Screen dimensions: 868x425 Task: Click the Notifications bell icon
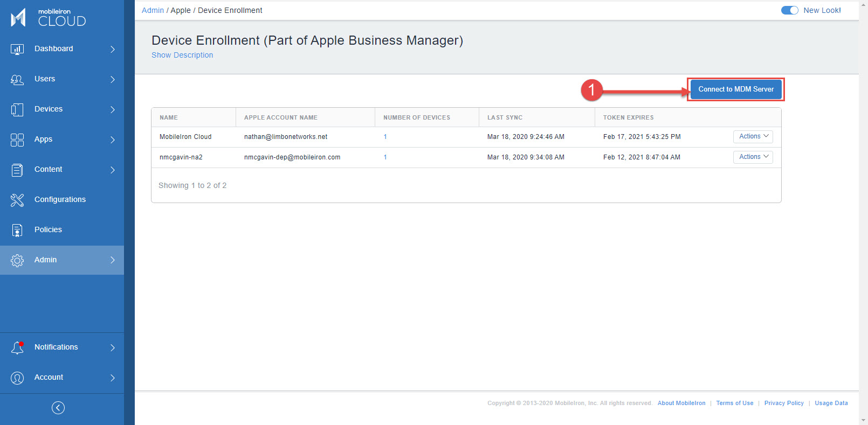[x=17, y=348]
